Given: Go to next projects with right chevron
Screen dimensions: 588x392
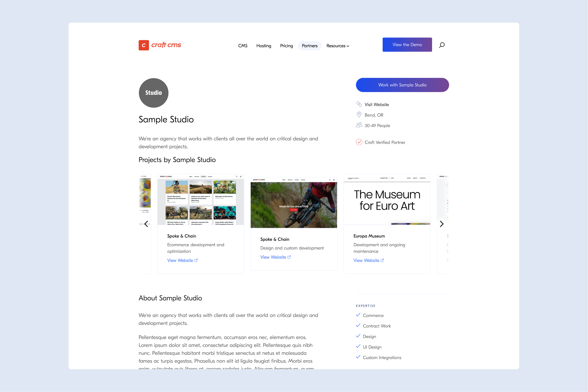Looking at the screenshot, I should (x=442, y=224).
